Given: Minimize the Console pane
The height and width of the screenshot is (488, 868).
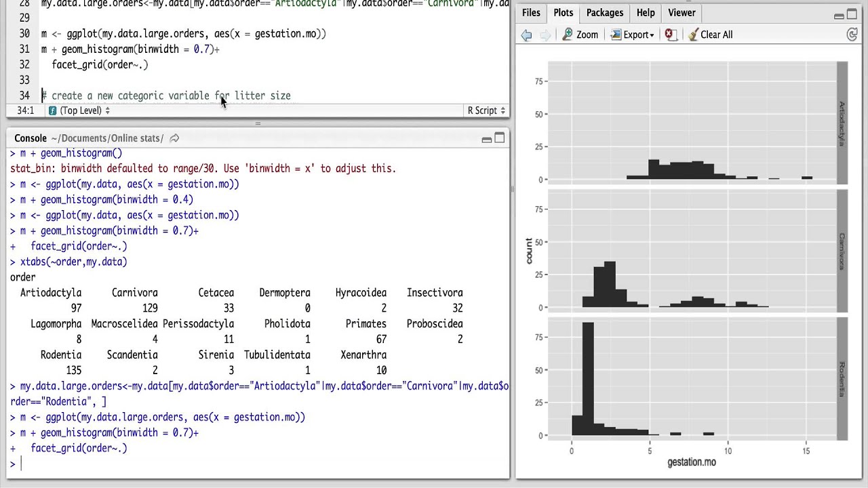Looking at the screenshot, I should pyautogui.click(x=486, y=139).
